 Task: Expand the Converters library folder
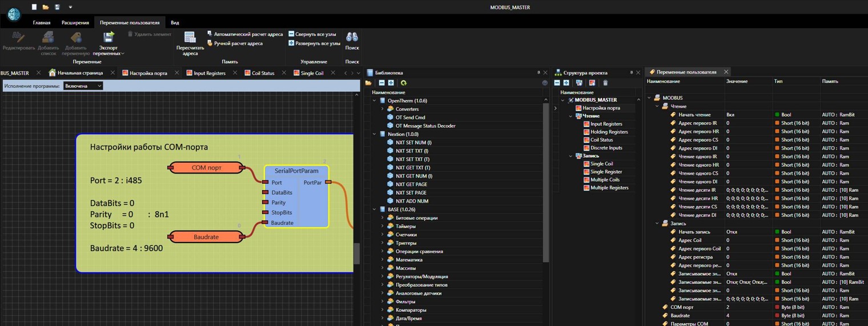383,109
